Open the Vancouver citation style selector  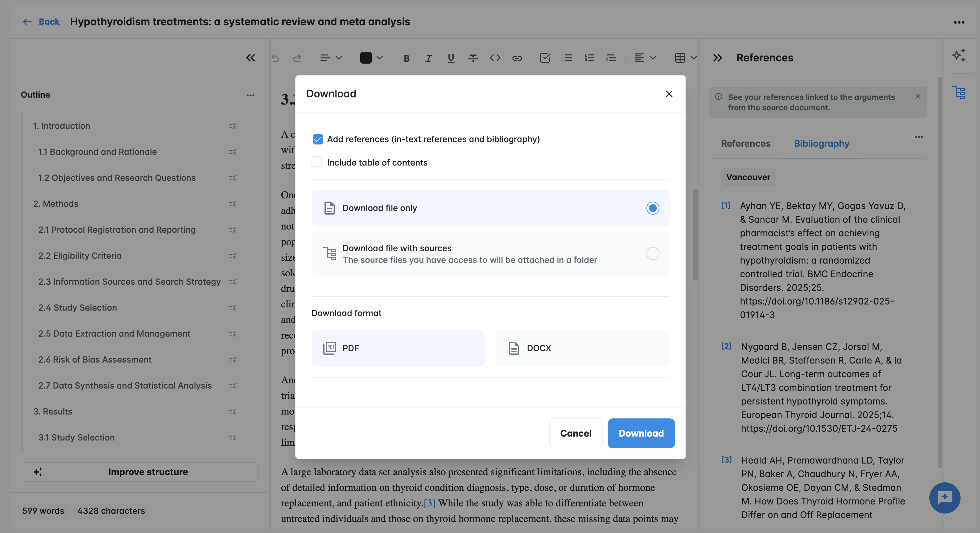click(x=748, y=177)
